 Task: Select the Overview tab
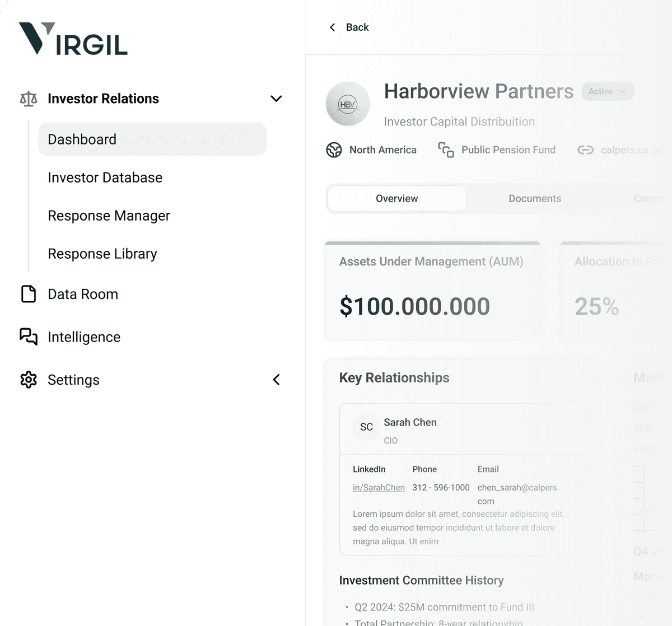[396, 199]
